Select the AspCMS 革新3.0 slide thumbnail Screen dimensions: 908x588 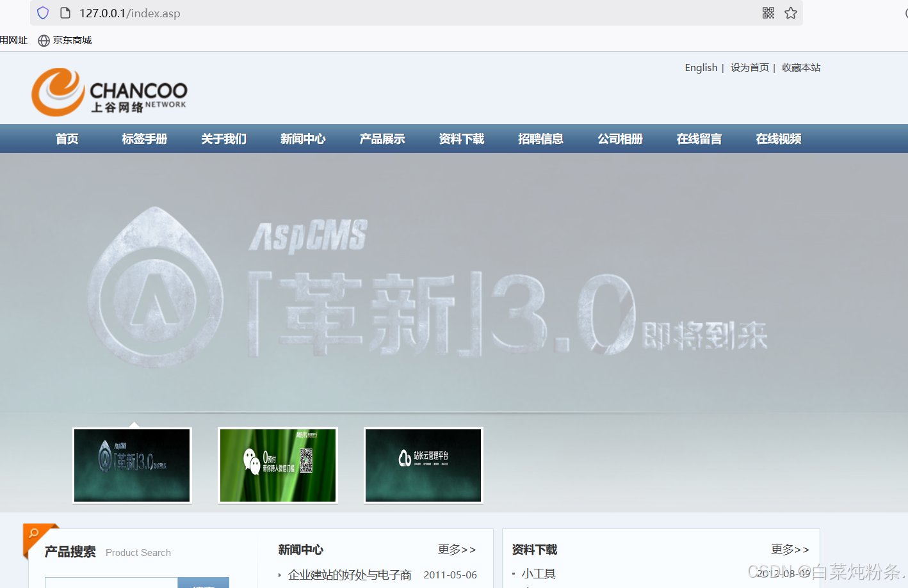[132, 465]
